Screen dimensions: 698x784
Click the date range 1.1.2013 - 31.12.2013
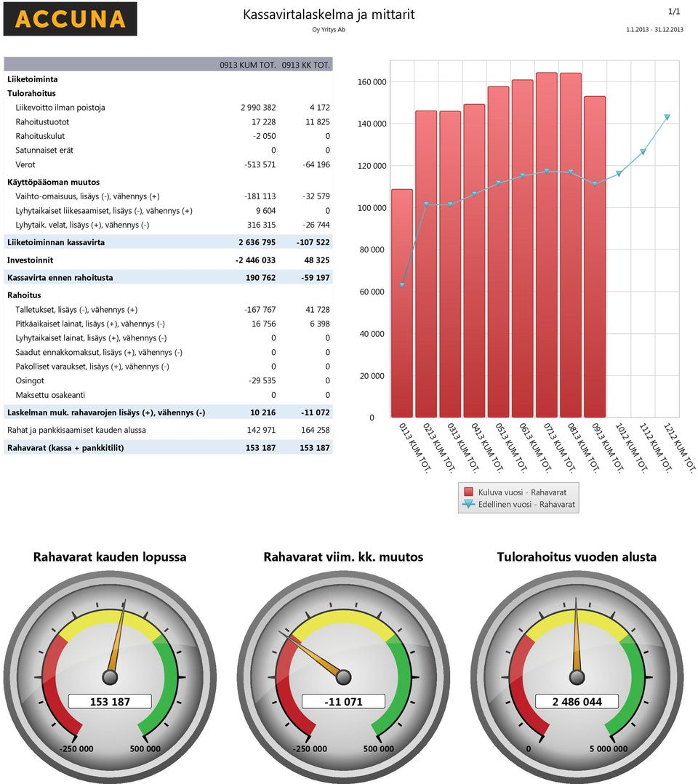point(654,30)
